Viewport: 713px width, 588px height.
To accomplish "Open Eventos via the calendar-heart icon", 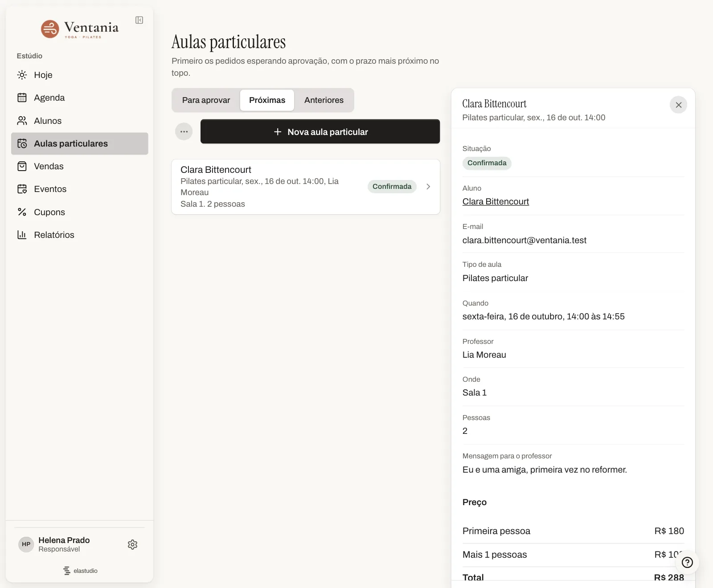I will [22, 189].
